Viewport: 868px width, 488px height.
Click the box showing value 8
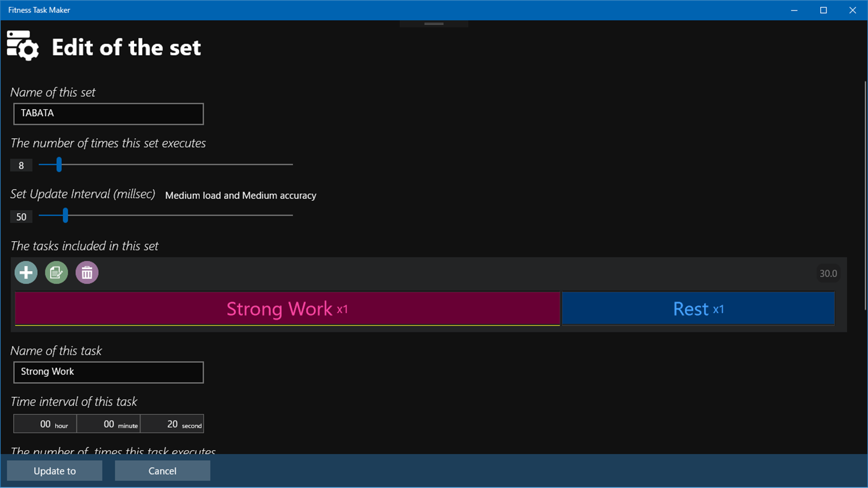tap(20, 164)
